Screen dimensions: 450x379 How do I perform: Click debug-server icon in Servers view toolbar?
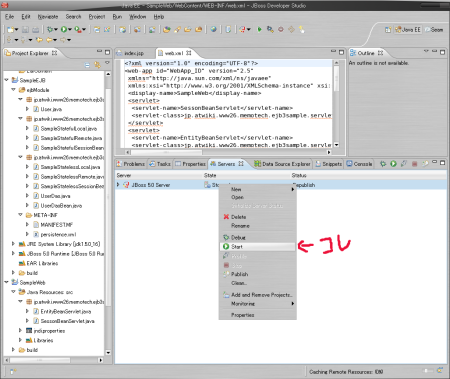point(383,164)
